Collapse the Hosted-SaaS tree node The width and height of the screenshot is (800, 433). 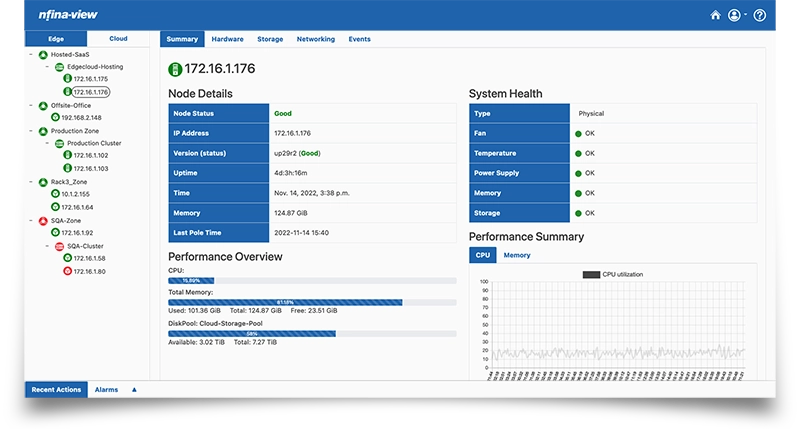point(30,54)
